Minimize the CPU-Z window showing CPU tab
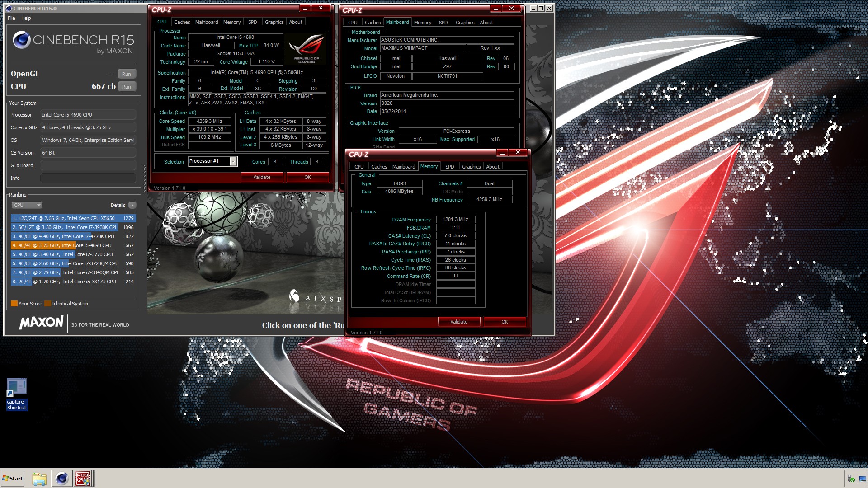Viewport: 868px width, 488px height. [x=305, y=8]
